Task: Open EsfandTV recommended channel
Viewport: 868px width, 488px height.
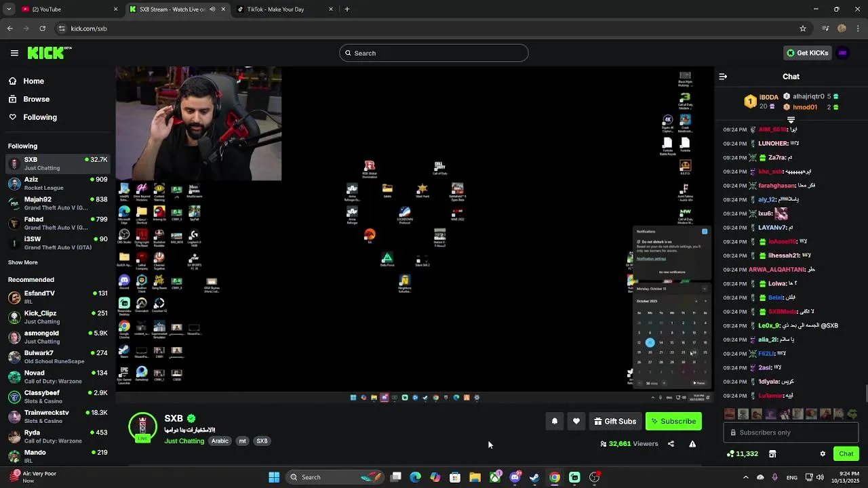Action: (58, 297)
